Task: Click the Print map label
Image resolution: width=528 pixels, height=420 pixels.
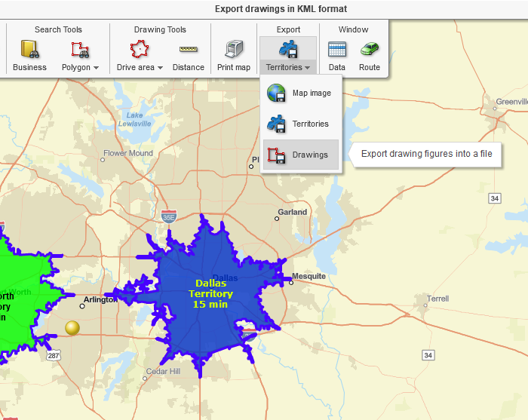Action: pos(234,67)
